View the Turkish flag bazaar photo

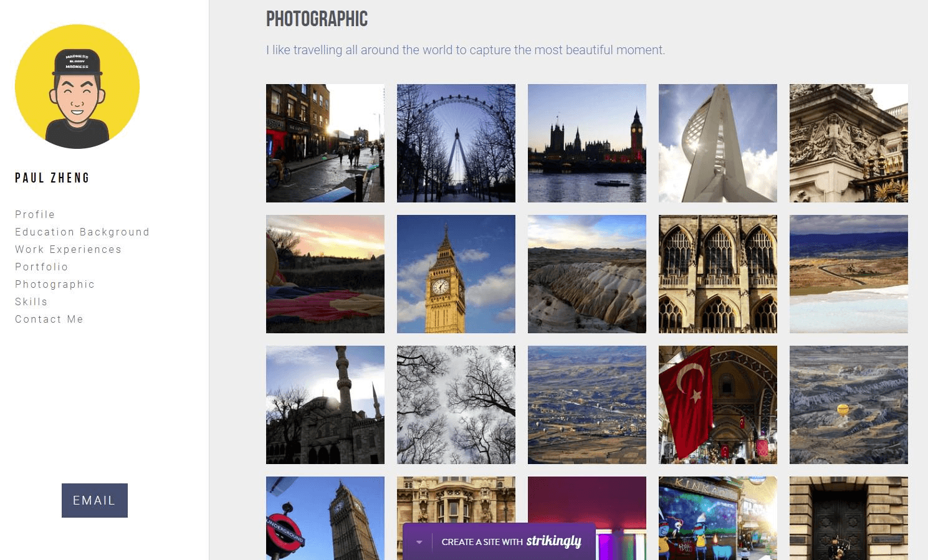(x=718, y=405)
